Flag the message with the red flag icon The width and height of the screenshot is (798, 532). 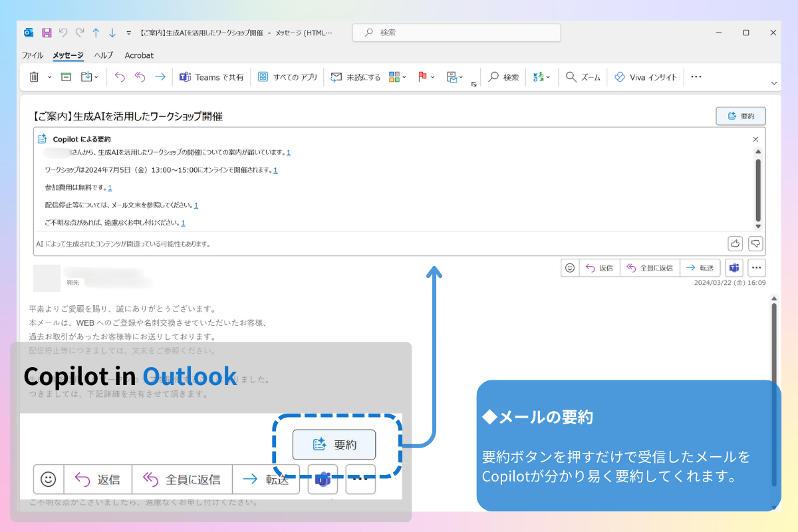point(422,77)
